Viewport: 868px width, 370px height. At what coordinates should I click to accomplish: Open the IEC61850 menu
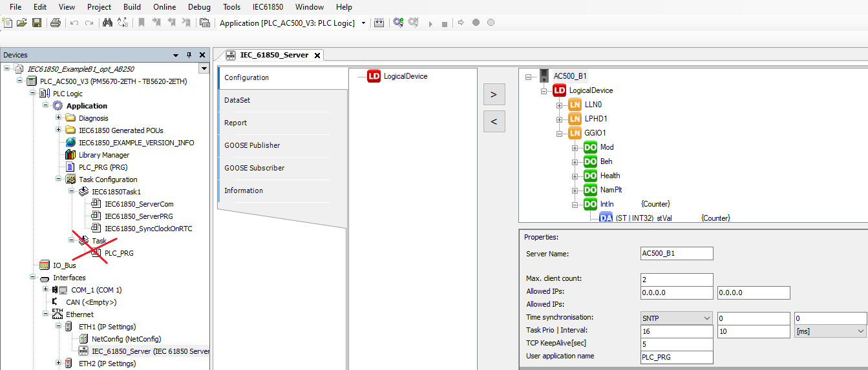coord(268,7)
